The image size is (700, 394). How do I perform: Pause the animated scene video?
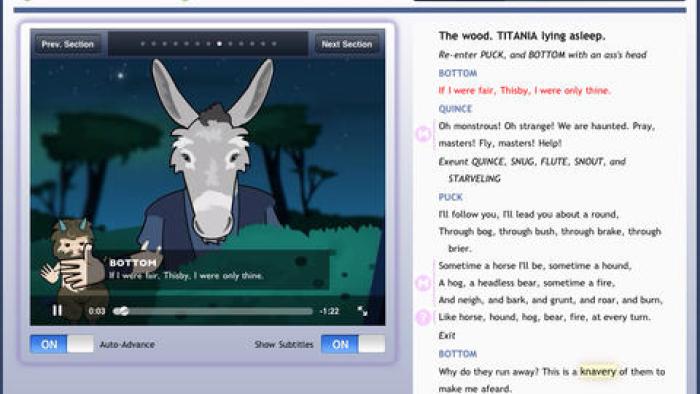tap(57, 311)
